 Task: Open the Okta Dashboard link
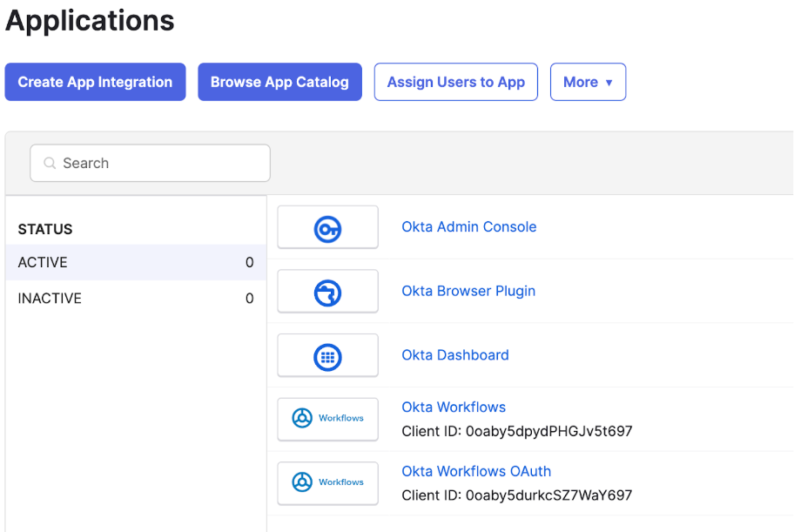click(455, 354)
